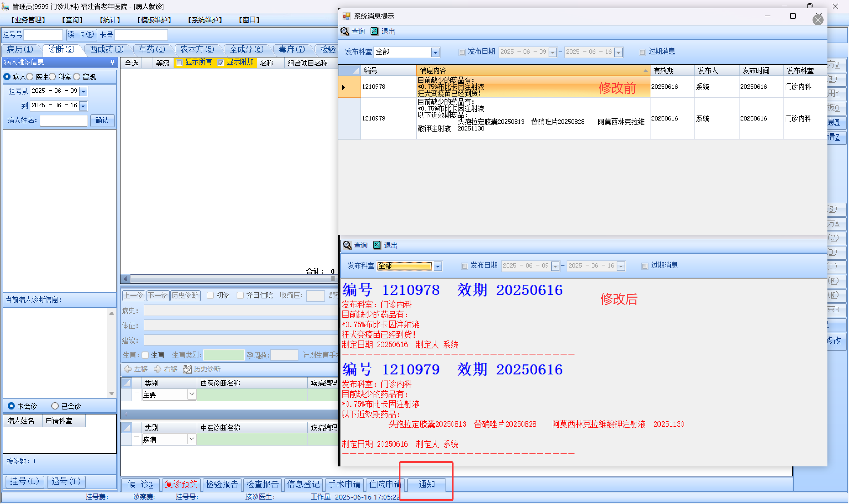Click the 确认 button beside patient name
The width and height of the screenshot is (849, 504).
pyautogui.click(x=102, y=120)
